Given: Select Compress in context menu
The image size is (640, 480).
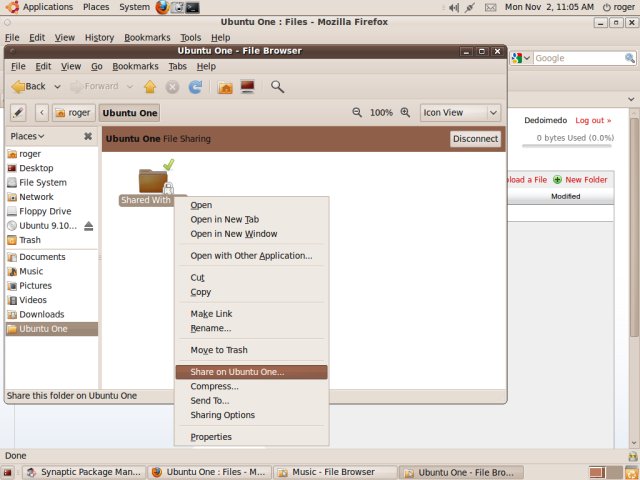Looking at the screenshot, I should [251, 386].
